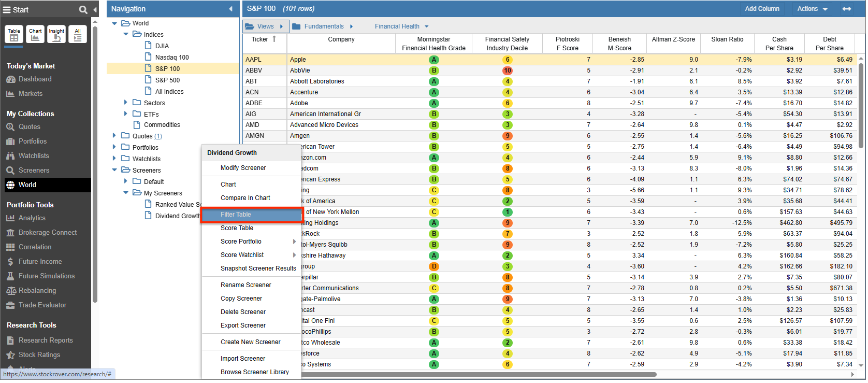Collapse the Navigation panel arrow
Image resolution: width=868 pixels, height=383 pixels.
click(230, 9)
